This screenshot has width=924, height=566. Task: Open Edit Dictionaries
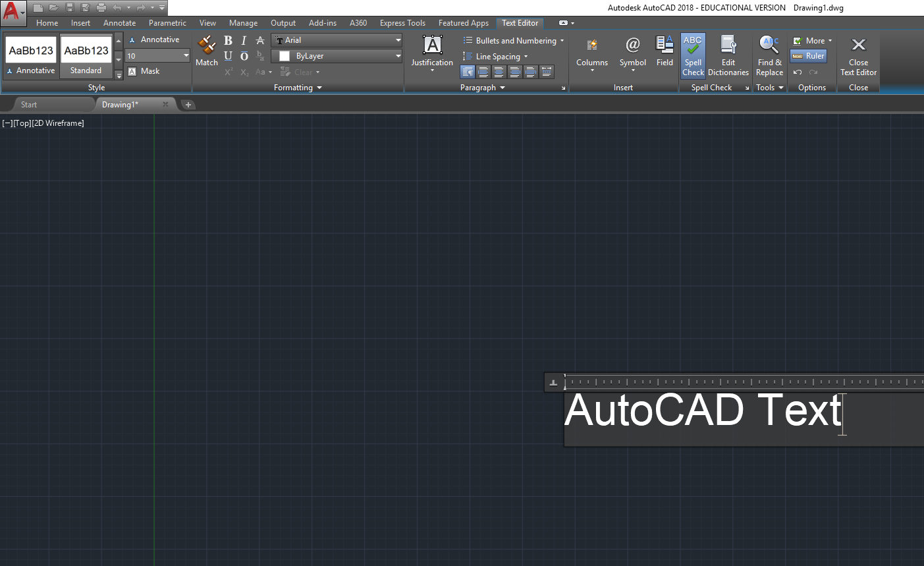click(728, 56)
